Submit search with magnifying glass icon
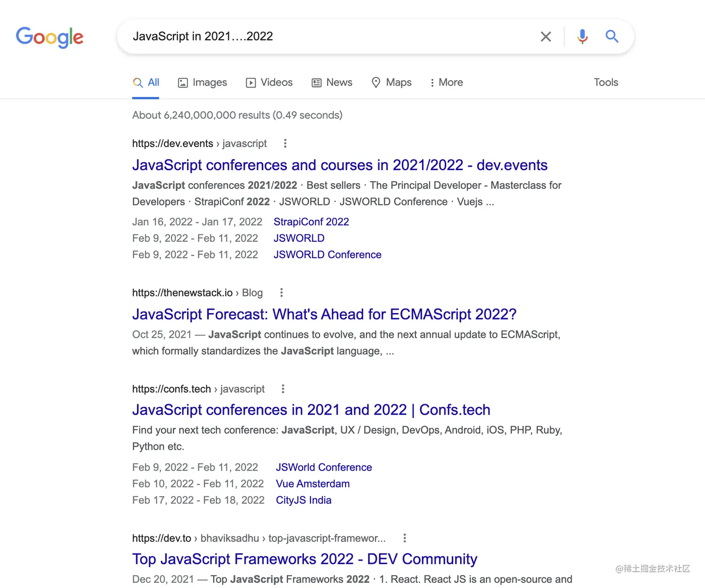705x588 pixels. pos(612,36)
